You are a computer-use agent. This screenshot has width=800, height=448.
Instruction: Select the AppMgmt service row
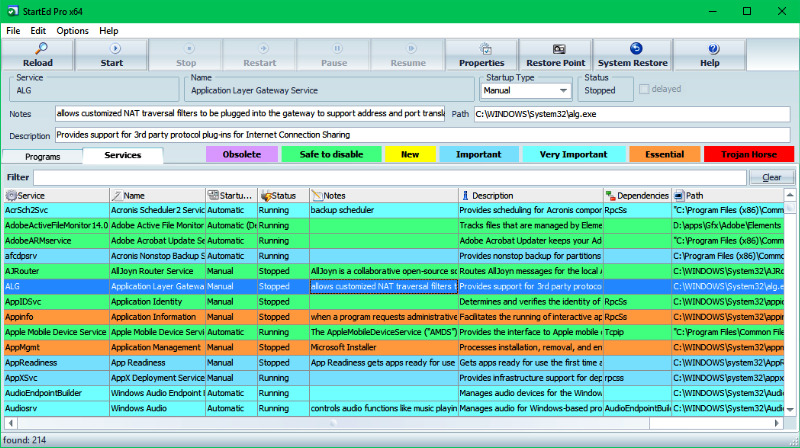coord(393,347)
